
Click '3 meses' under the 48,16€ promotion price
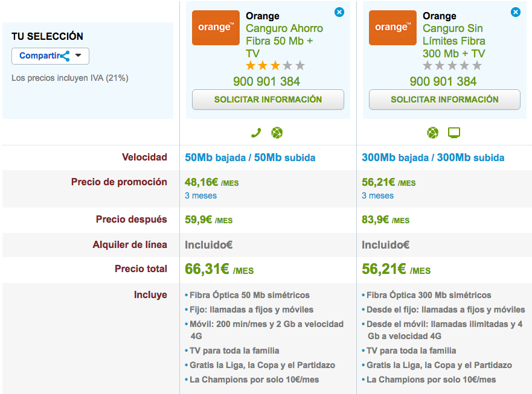(200, 195)
